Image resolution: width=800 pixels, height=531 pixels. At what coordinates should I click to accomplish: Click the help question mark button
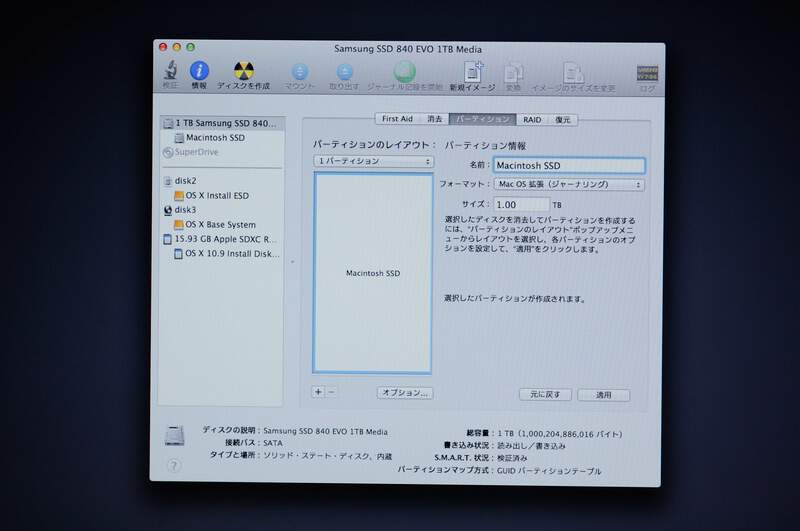click(174, 465)
